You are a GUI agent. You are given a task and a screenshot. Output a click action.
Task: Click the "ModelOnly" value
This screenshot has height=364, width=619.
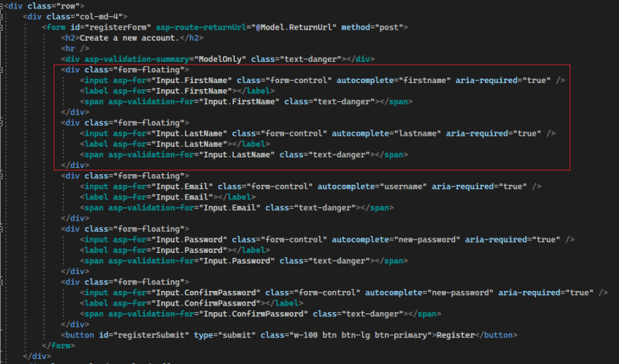[x=220, y=59]
